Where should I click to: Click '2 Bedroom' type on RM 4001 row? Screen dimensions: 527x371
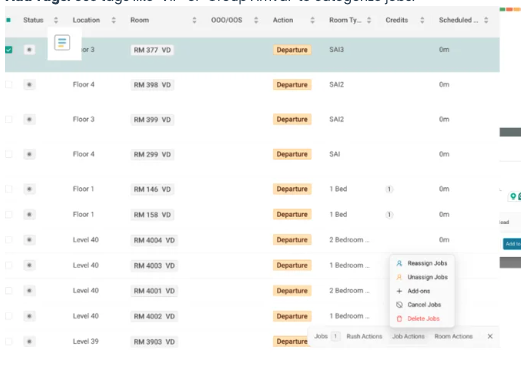tap(349, 291)
